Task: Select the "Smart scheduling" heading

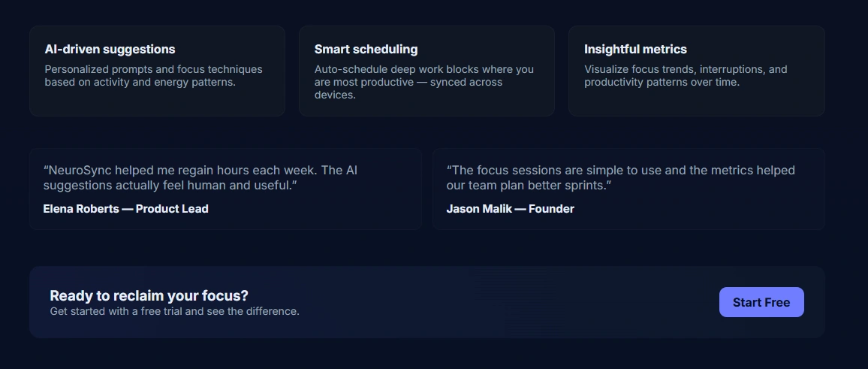Action: 366,49
